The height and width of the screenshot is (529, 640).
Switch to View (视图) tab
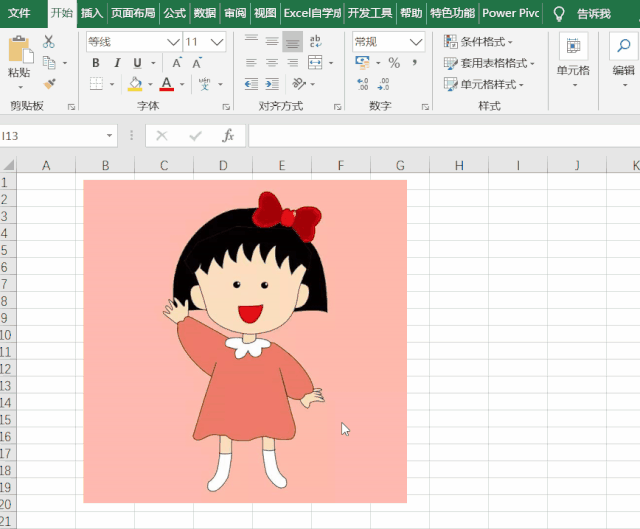[x=265, y=13]
